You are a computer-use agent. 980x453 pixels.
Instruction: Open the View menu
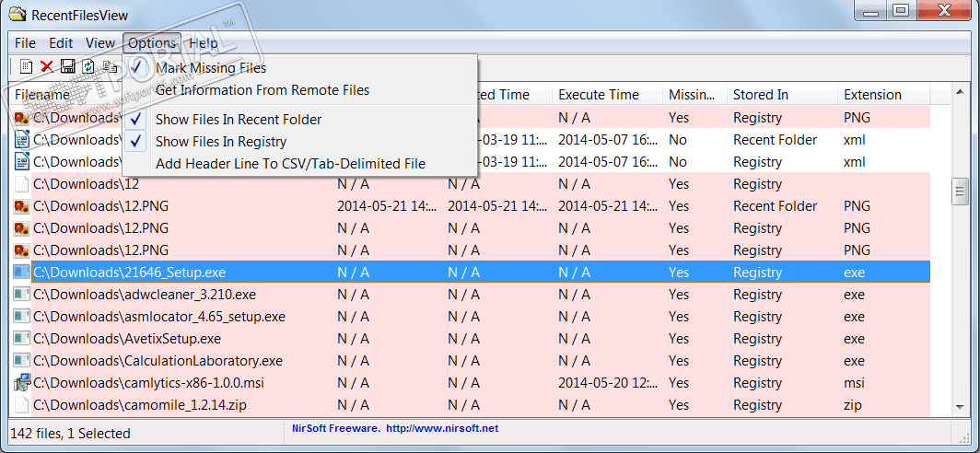tap(100, 43)
